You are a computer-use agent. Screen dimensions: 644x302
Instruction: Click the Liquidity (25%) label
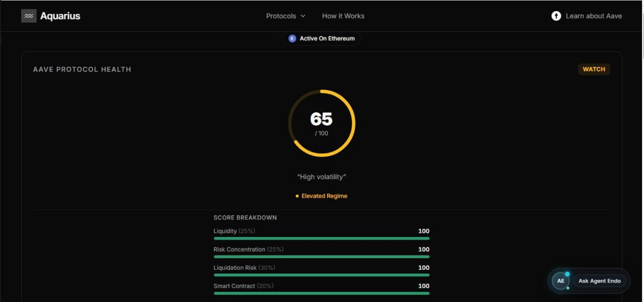(x=234, y=231)
